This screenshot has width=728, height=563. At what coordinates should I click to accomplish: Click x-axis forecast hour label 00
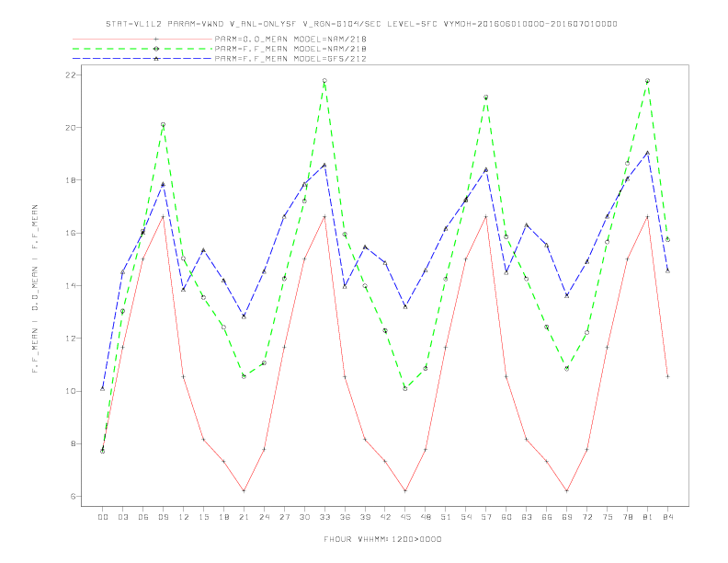click(103, 517)
